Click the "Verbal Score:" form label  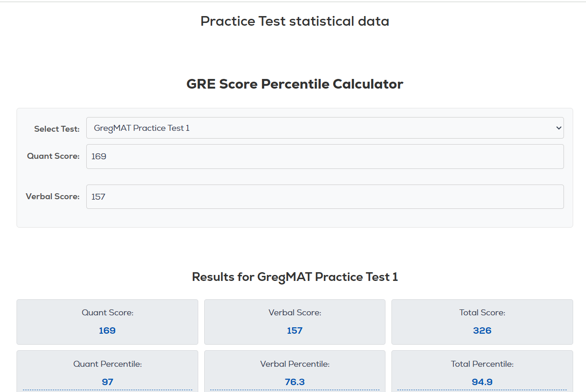point(52,196)
